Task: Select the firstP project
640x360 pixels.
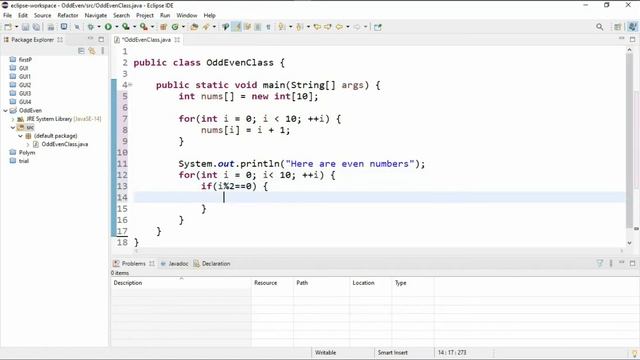Action: [20, 60]
